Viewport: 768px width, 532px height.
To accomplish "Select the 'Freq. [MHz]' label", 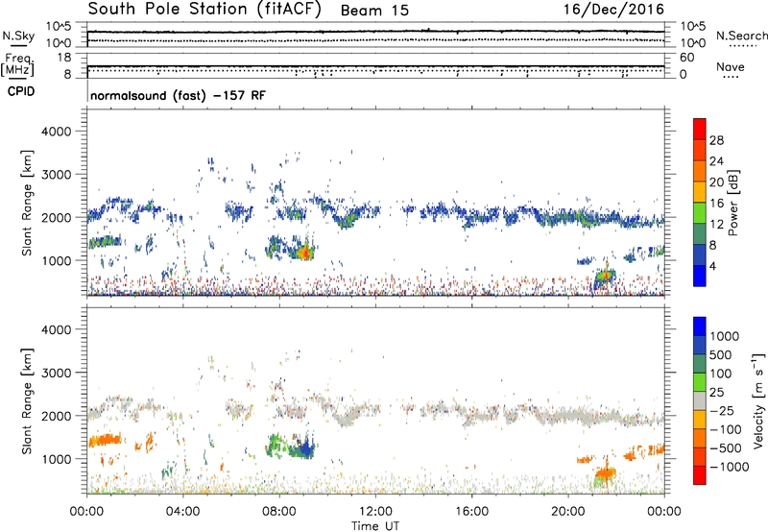I will pyautogui.click(x=17, y=64).
